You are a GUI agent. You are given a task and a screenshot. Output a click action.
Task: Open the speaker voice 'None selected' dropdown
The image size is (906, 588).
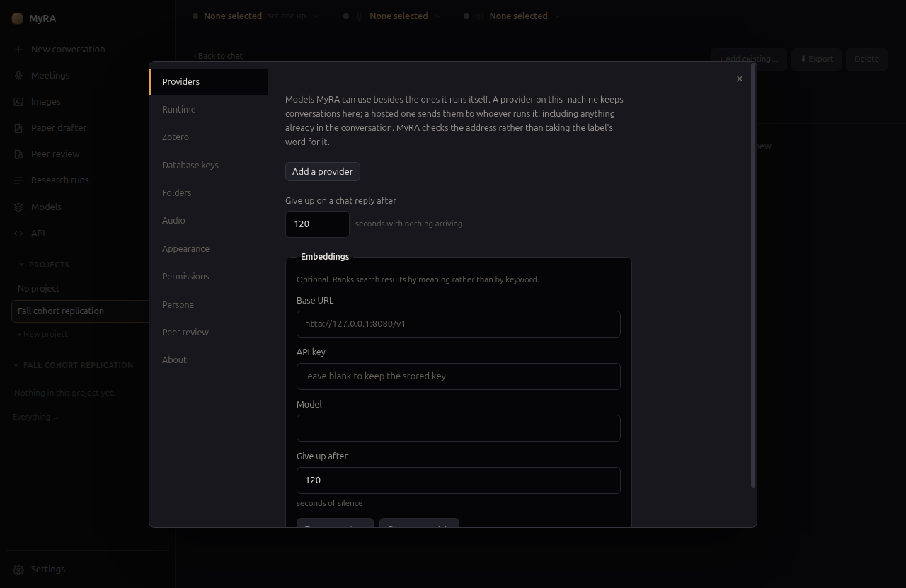click(x=513, y=16)
